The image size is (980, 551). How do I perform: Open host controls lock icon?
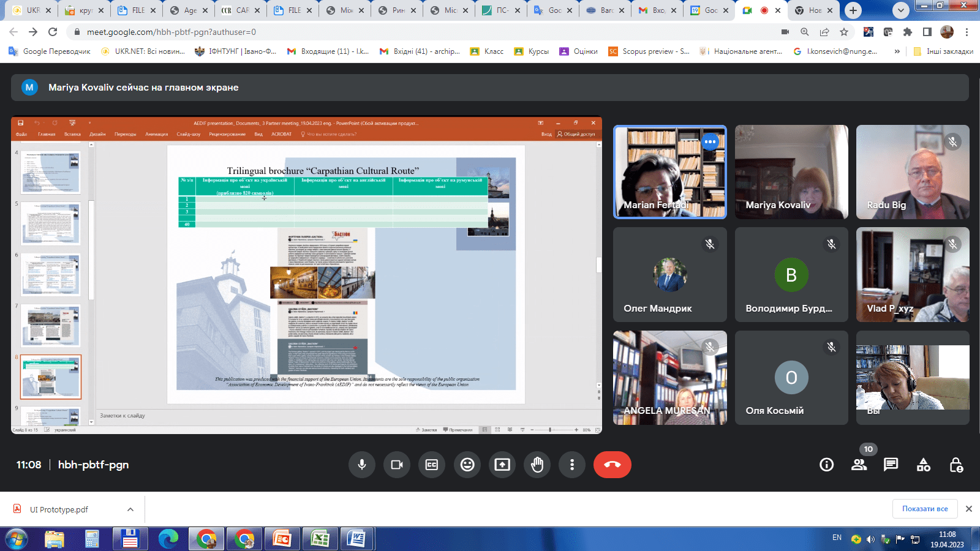pos(956,465)
